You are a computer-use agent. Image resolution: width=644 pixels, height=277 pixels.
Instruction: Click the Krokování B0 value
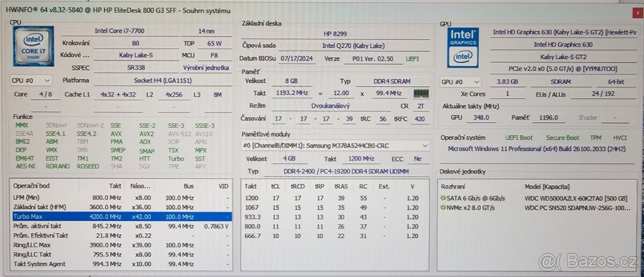click(x=135, y=43)
